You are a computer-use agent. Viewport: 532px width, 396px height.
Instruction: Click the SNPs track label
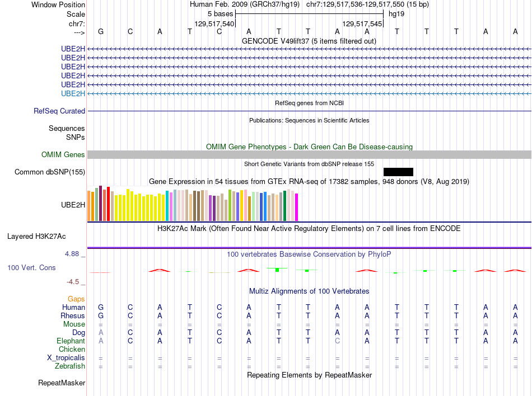coord(76,137)
